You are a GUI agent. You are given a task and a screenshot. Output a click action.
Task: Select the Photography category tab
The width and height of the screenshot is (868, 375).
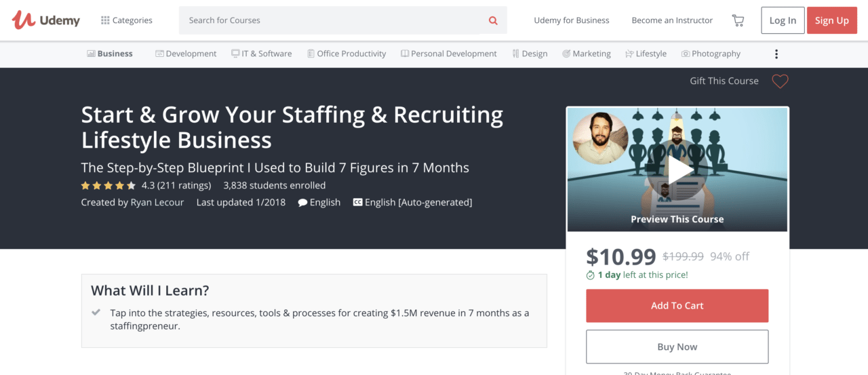[711, 54]
